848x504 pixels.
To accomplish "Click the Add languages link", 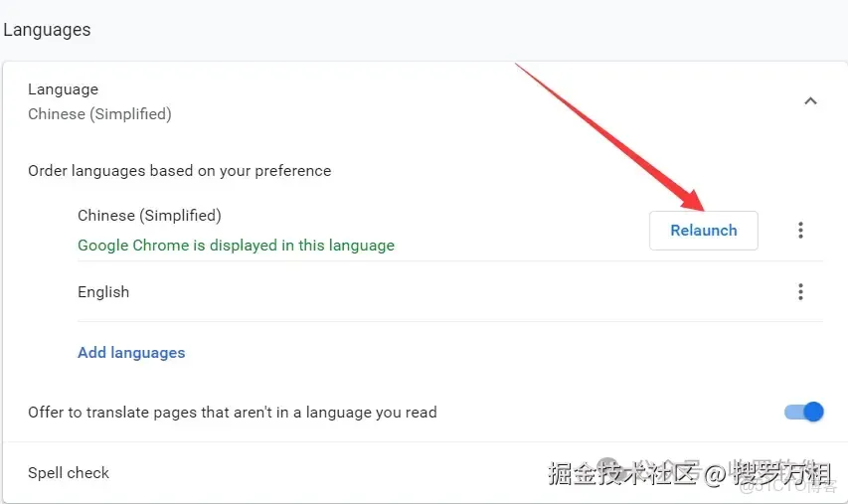I will 131,353.
